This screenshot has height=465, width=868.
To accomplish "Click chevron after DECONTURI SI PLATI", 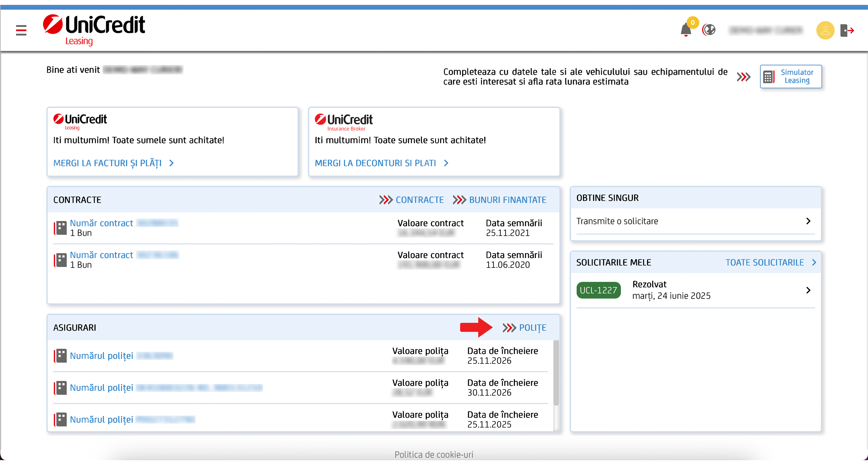I will pos(446,163).
